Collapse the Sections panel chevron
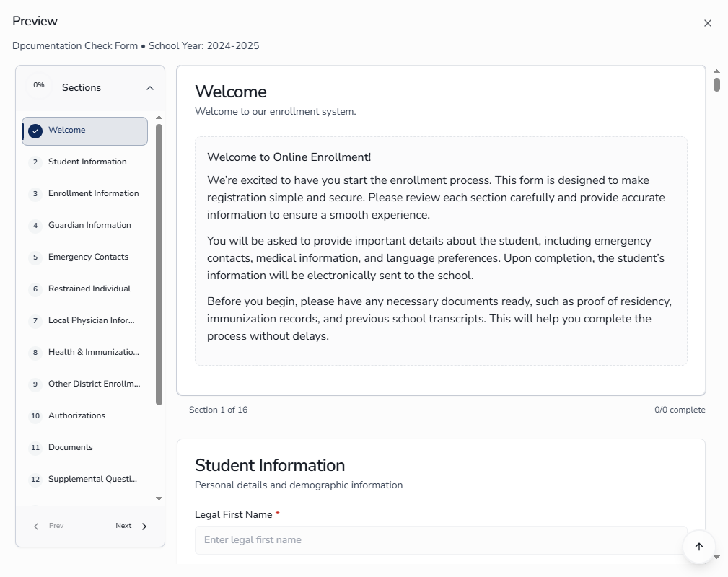The width and height of the screenshot is (728, 577). pos(150,88)
